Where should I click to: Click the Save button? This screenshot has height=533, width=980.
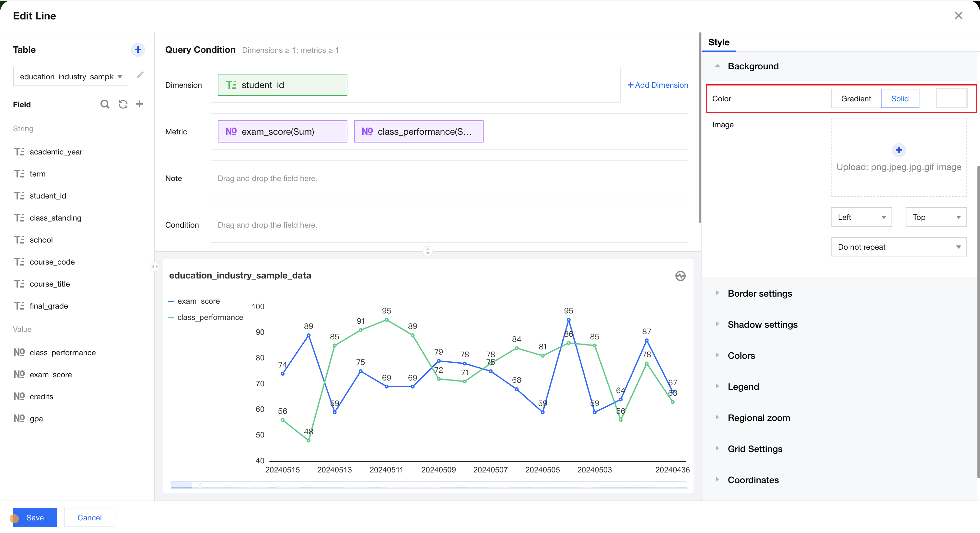pos(35,517)
